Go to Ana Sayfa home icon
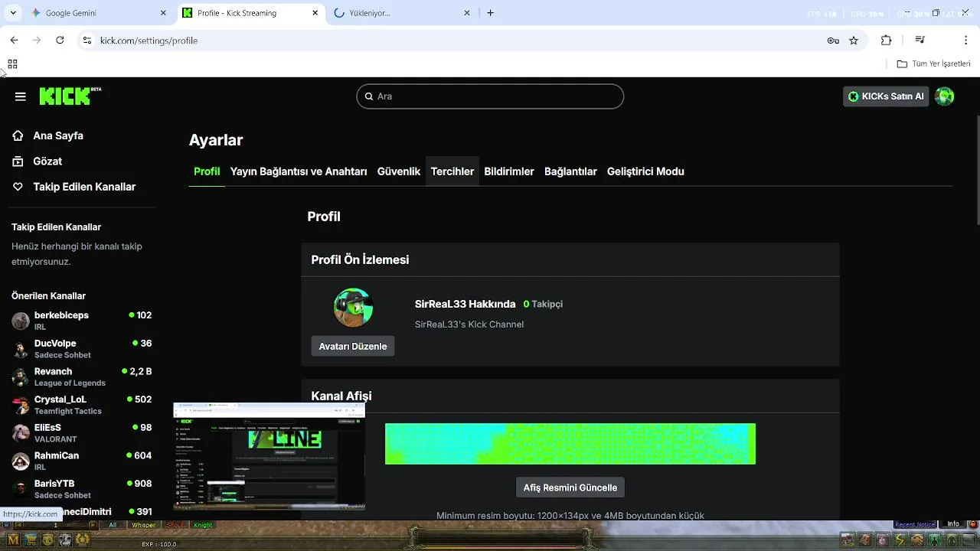The width and height of the screenshot is (980, 551). point(18,135)
